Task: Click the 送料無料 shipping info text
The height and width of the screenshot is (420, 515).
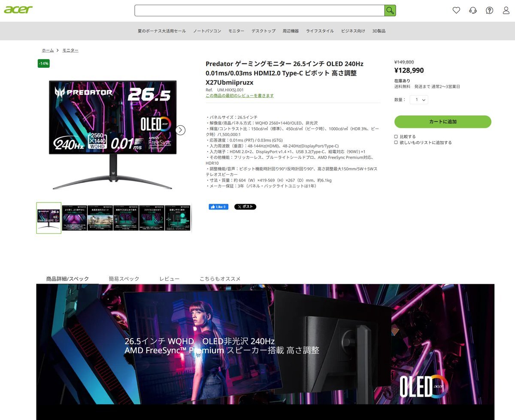Action: tap(427, 87)
